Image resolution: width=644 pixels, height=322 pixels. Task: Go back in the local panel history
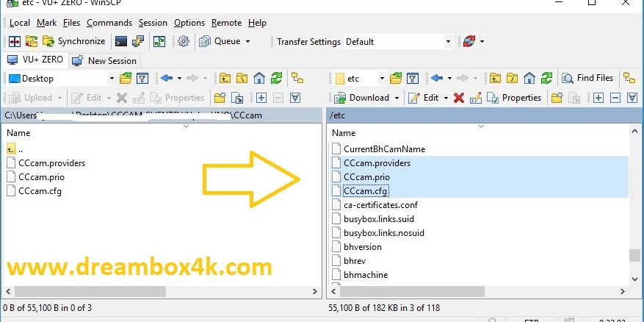point(167,78)
